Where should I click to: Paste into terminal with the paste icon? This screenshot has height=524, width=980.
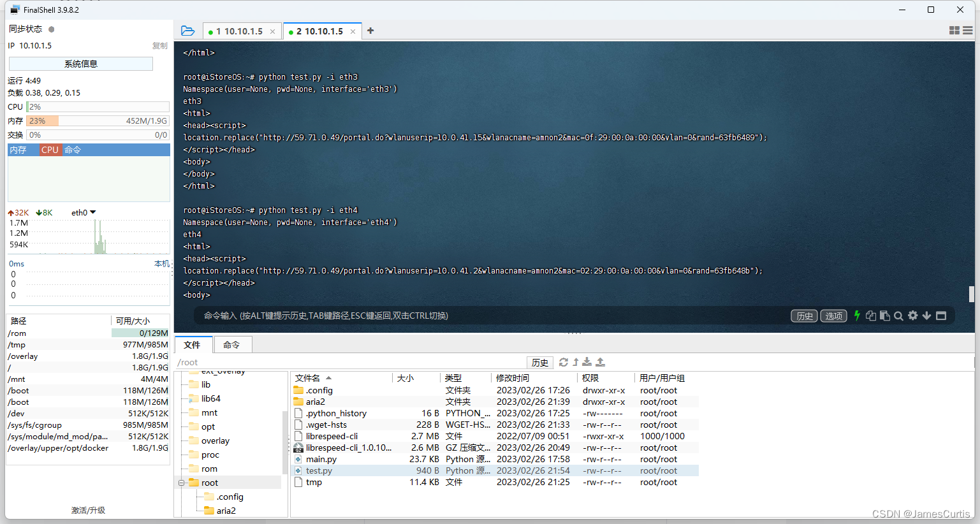coord(885,316)
